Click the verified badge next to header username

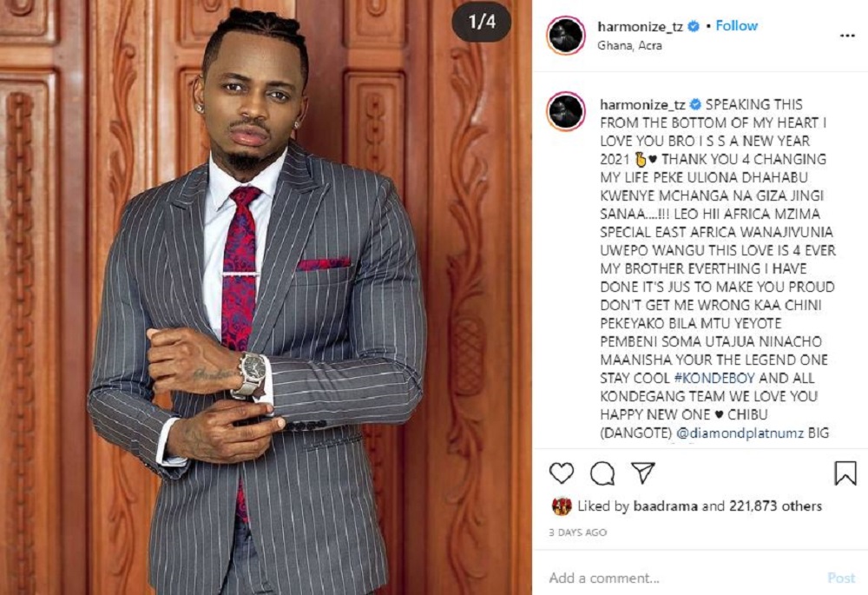point(693,26)
